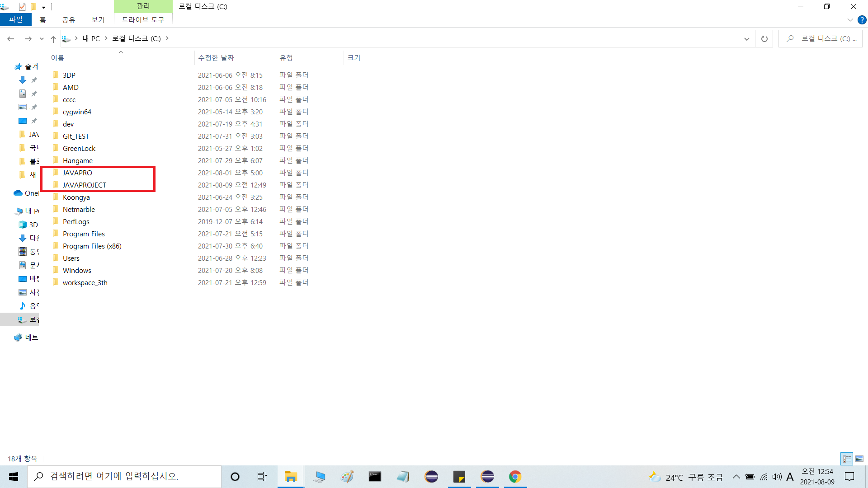Click the help question mark icon

(x=862, y=20)
